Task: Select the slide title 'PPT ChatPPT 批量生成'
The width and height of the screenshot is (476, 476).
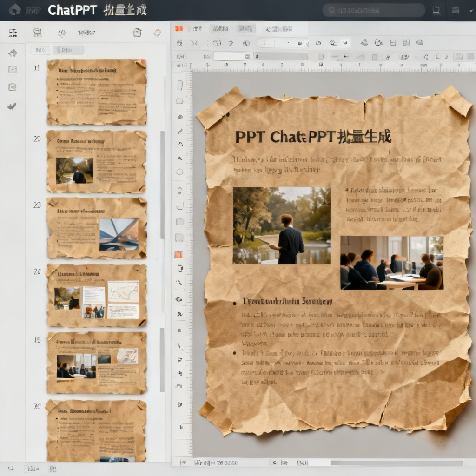Action: click(x=313, y=137)
